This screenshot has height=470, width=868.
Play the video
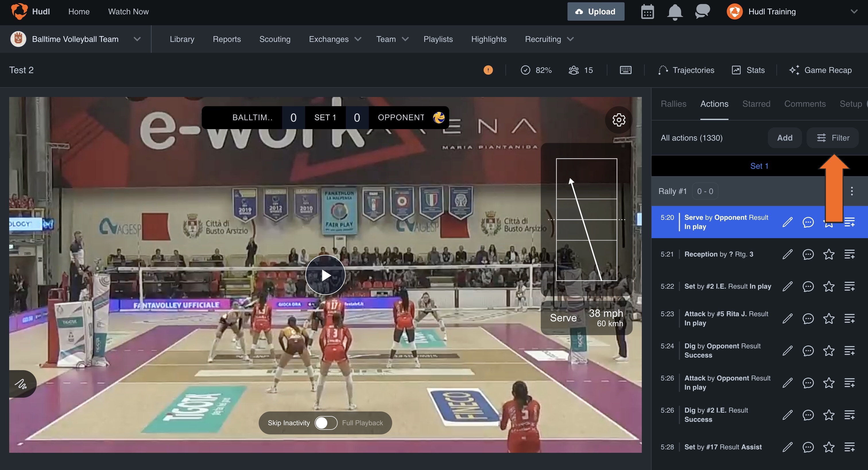point(325,275)
